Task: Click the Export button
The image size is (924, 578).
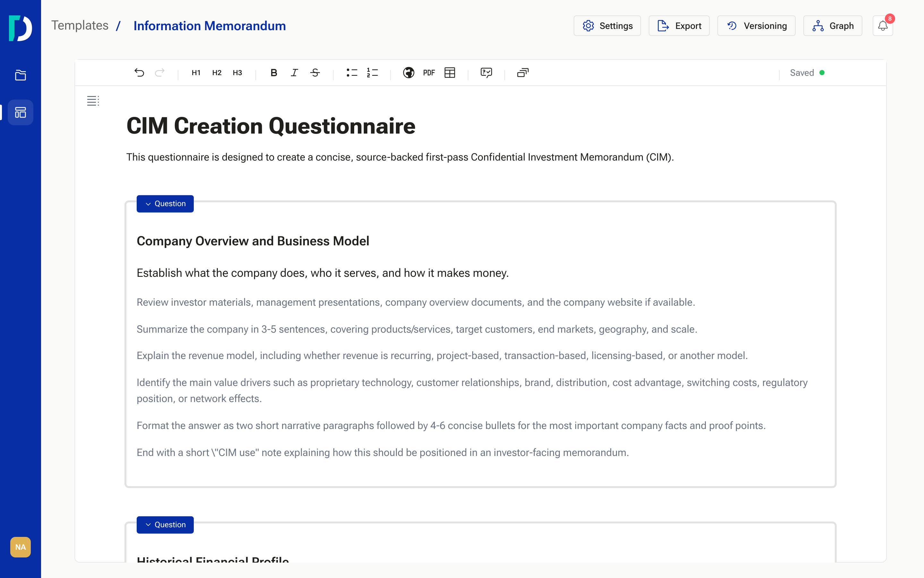Action: (679, 26)
